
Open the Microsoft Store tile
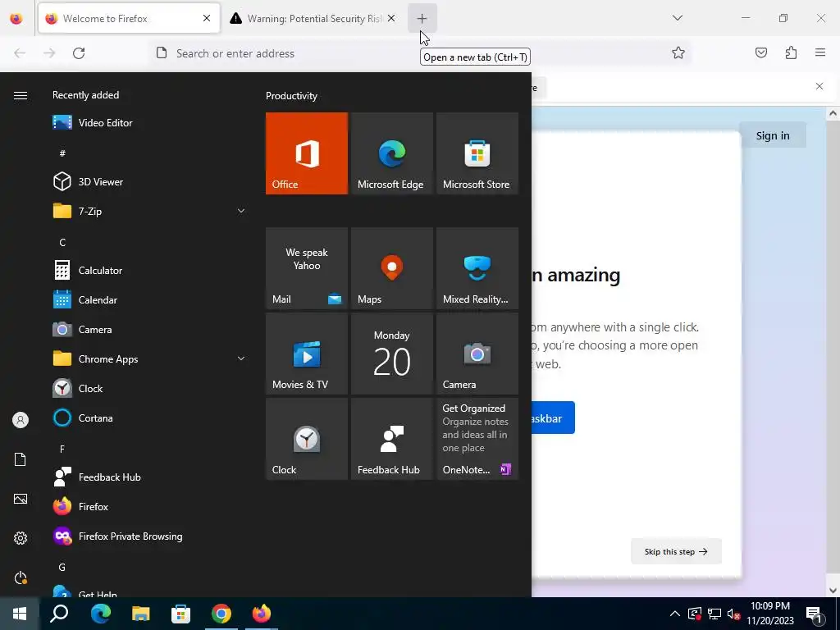[477, 153]
